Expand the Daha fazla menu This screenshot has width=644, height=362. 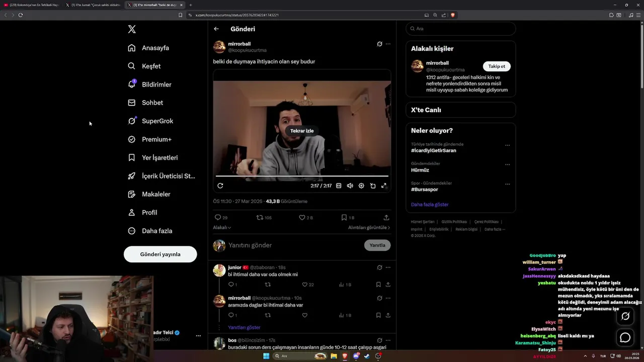pos(150,231)
